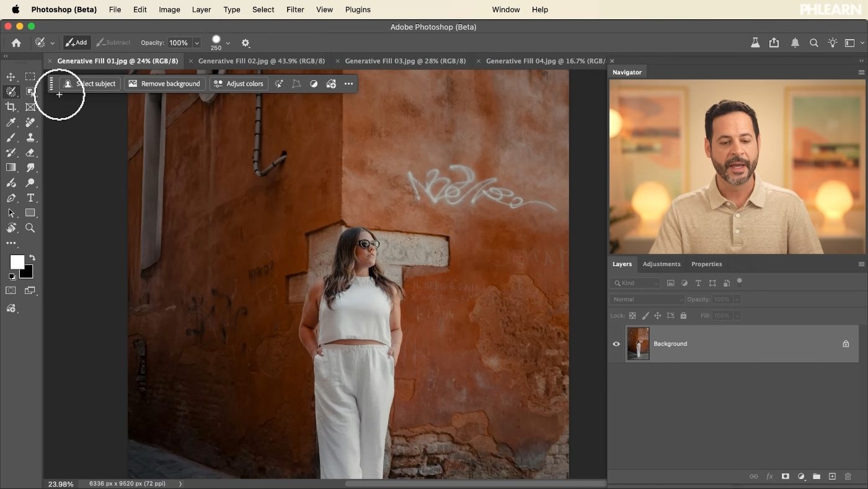Reset to default foreground and background colors
Screen dimensions: 868x489
pyautogui.click(x=12, y=277)
